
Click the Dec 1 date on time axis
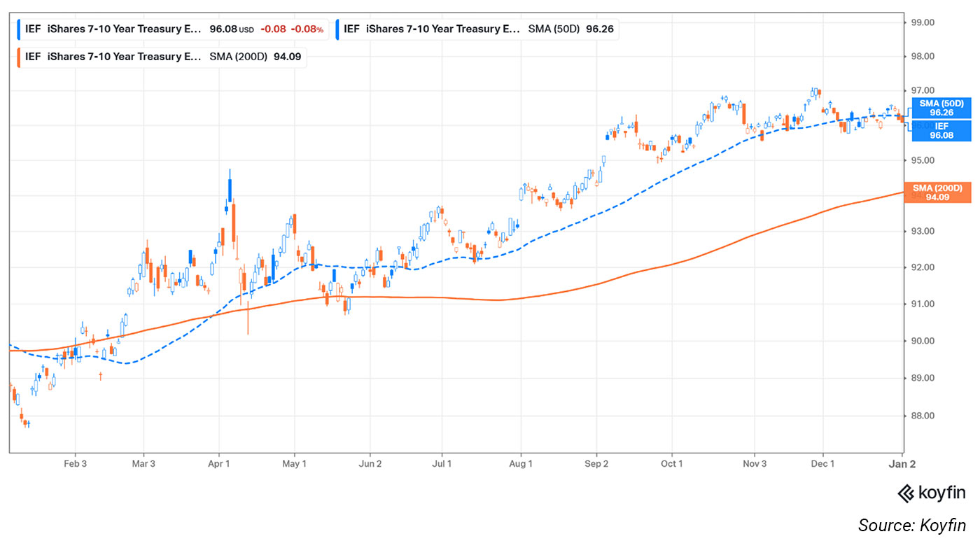pyautogui.click(x=822, y=464)
